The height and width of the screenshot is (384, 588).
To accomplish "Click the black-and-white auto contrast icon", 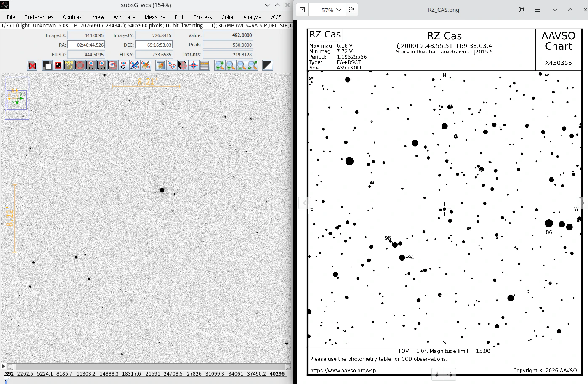I will (x=268, y=65).
